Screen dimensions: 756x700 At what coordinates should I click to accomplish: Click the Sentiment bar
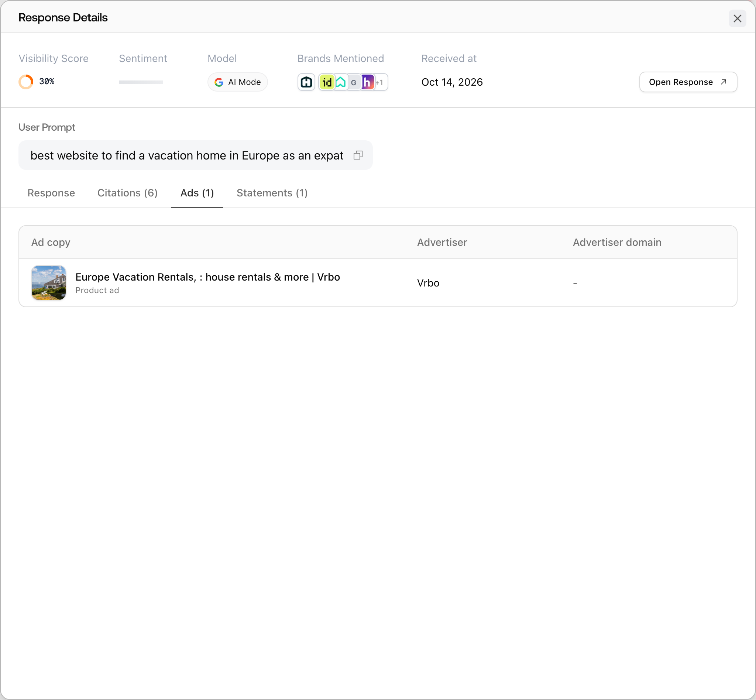[x=141, y=82]
